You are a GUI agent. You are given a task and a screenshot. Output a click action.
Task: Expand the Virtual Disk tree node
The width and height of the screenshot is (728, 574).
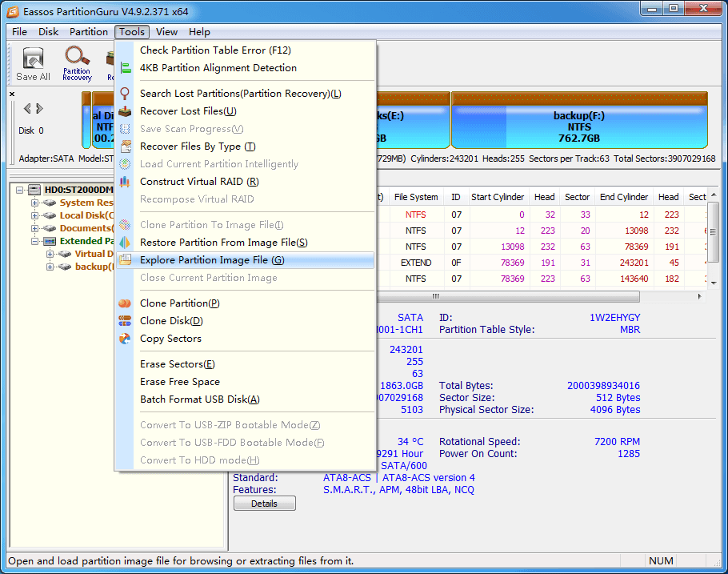(x=50, y=254)
